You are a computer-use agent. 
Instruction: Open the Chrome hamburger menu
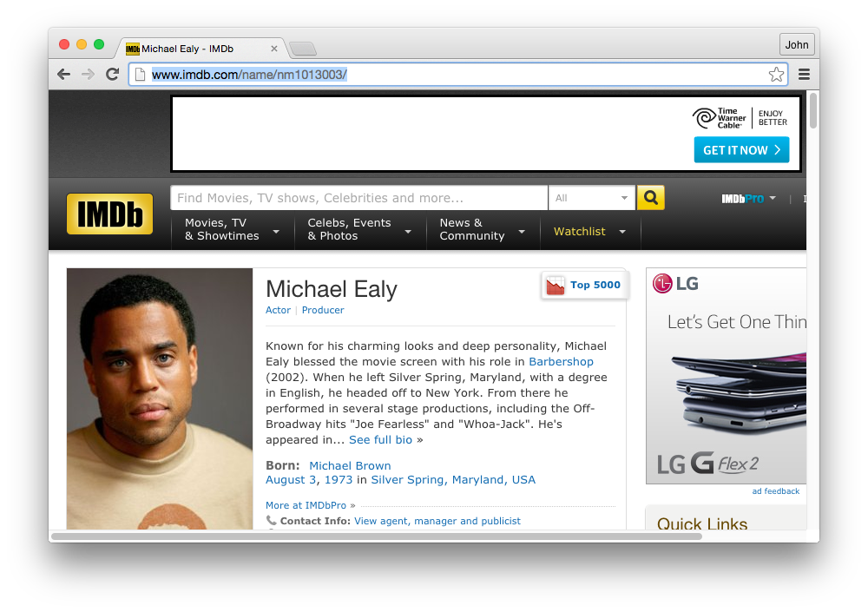tap(804, 74)
